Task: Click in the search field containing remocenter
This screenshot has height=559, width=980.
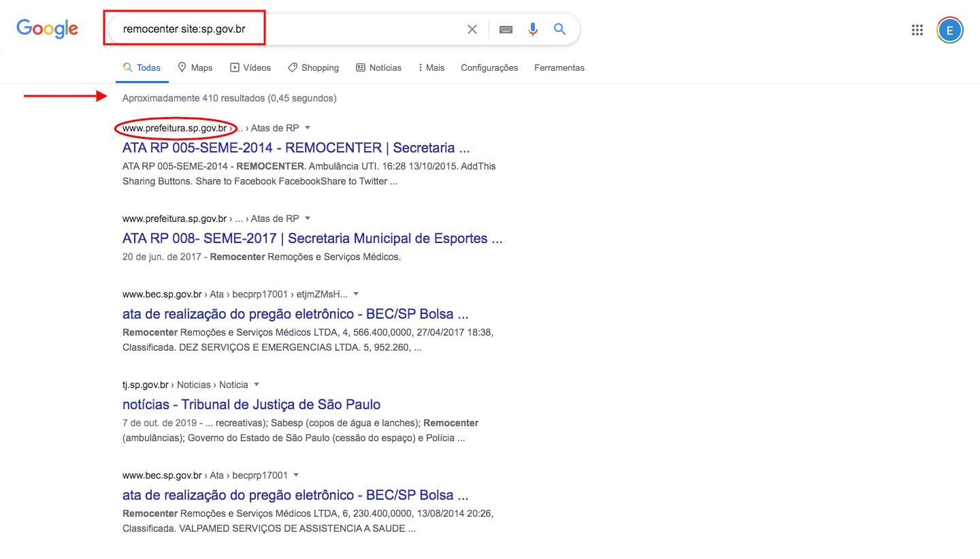Action: pyautogui.click(x=286, y=29)
